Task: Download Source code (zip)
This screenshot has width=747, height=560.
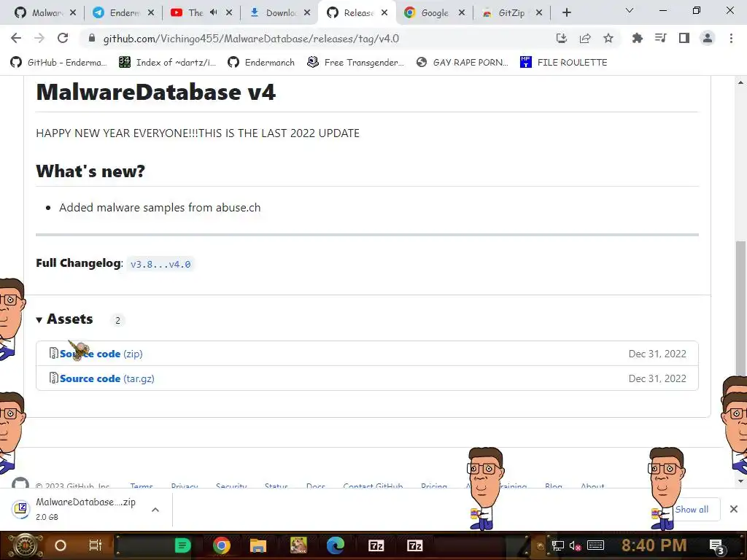Action: coord(101,354)
